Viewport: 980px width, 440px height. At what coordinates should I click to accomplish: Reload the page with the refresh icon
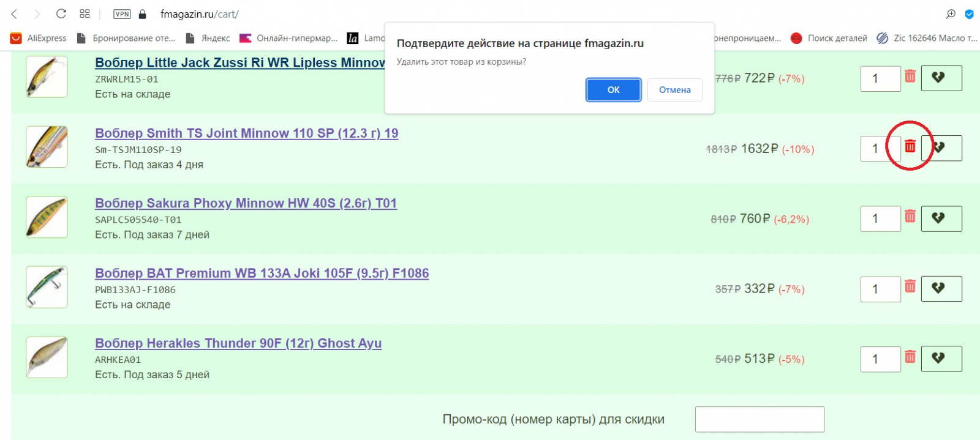(61, 13)
